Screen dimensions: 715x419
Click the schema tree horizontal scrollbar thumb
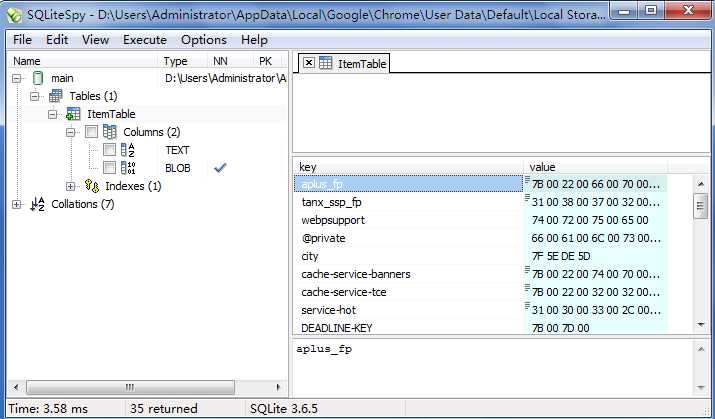pos(130,388)
